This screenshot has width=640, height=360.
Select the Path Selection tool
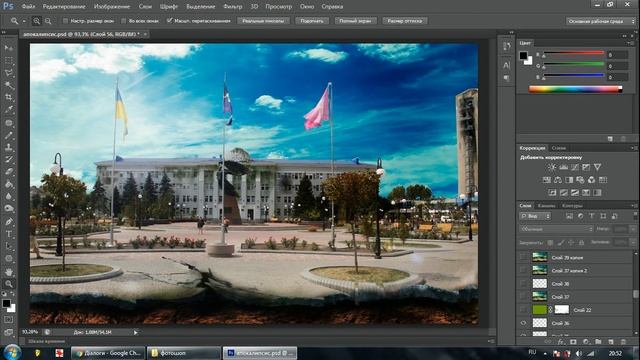click(9, 246)
